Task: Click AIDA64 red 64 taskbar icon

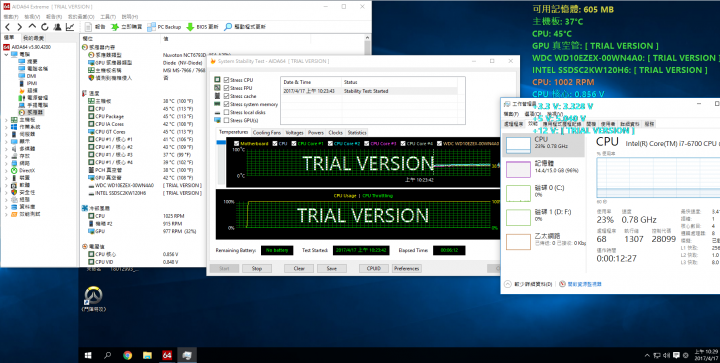Action: pyautogui.click(x=167, y=355)
